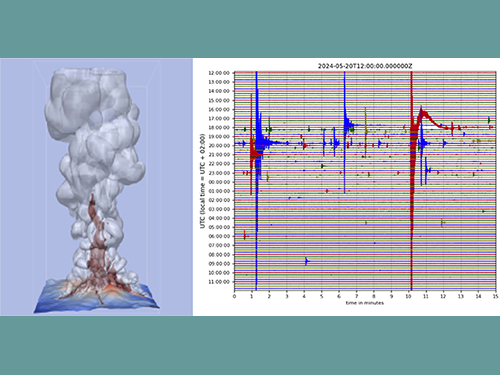This screenshot has width=500, height=375.
Task: Select x-axis tick label 15
Action: point(496,296)
